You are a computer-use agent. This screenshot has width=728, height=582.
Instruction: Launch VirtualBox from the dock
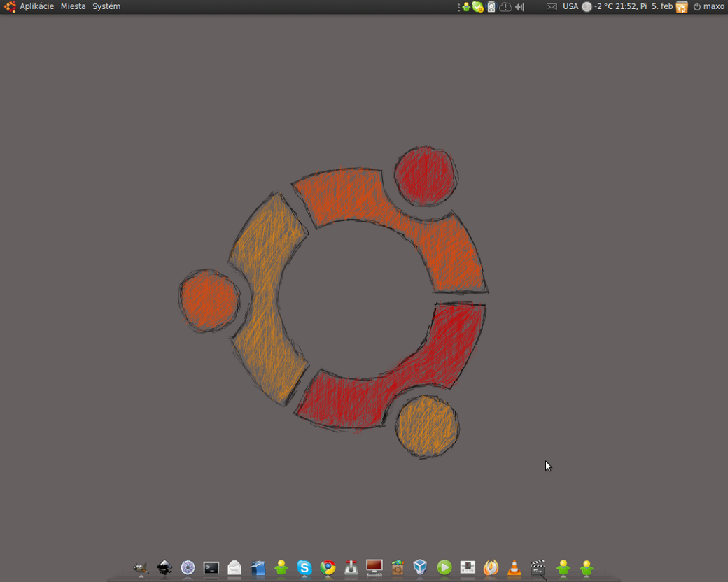tap(421, 567)
